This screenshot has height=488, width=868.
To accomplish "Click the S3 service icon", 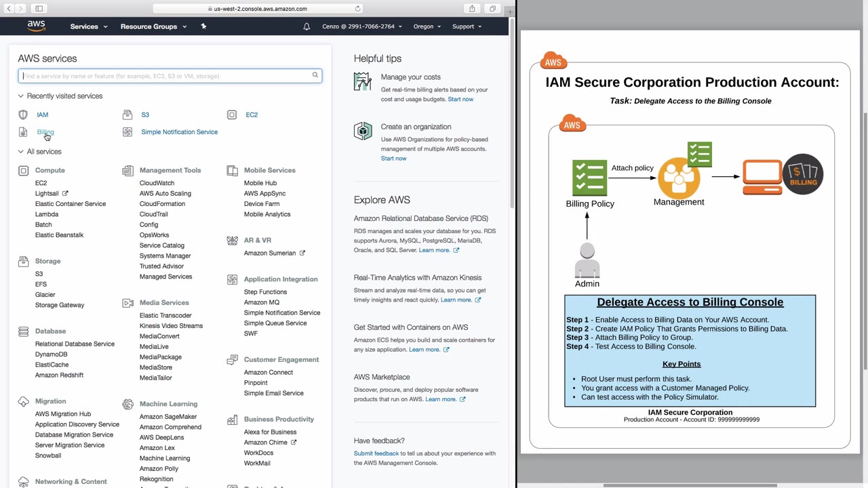I will pos(127,115).
